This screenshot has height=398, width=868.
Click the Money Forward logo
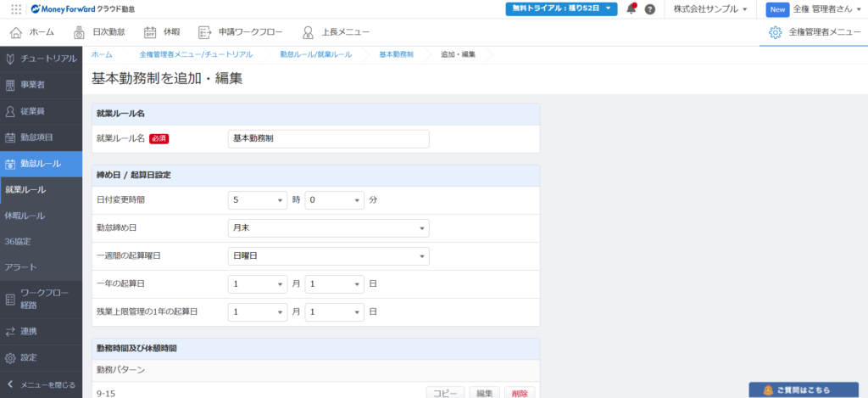(83, 8)
